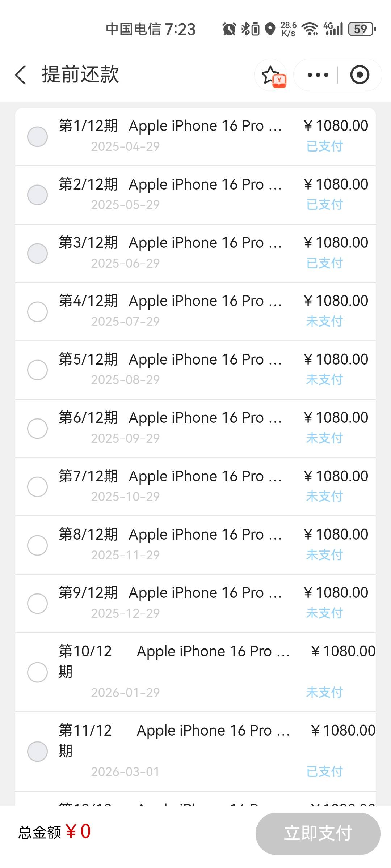Tap the 立即支付 pay now button
The image size is (391, 868).
click(318, 834)
